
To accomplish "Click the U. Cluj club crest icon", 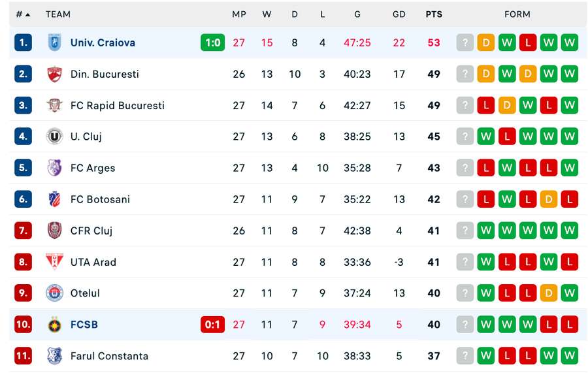I will [x=54, y=137].
